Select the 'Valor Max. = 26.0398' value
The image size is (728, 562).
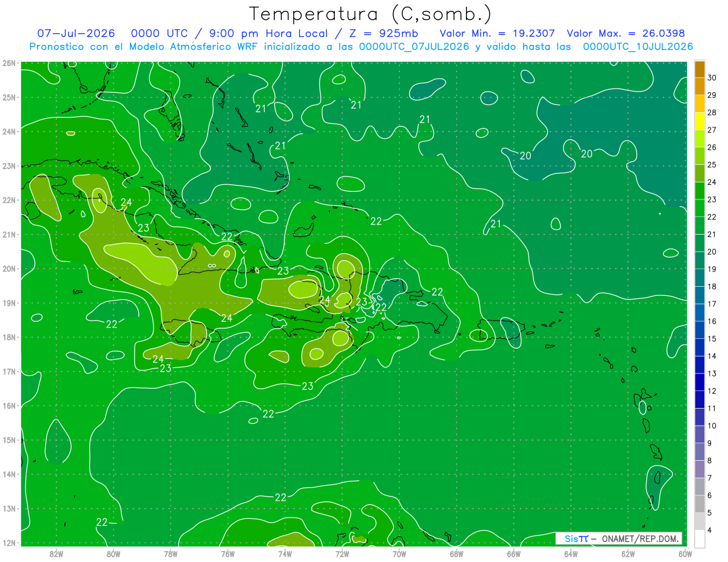(x=626, y=33)
